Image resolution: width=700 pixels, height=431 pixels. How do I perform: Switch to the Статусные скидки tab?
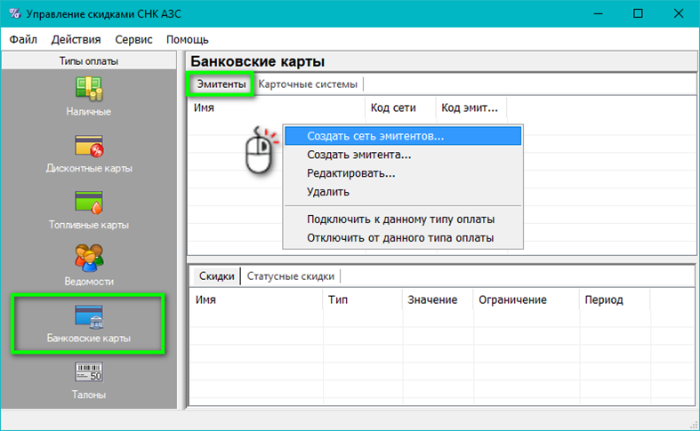pos(290,276)
